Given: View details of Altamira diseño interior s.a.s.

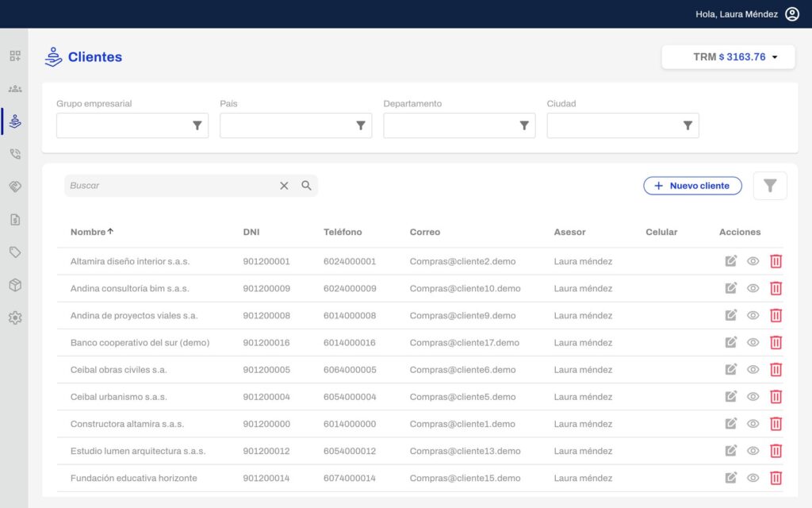Looking at the screenshot, I should pos(753,261).
